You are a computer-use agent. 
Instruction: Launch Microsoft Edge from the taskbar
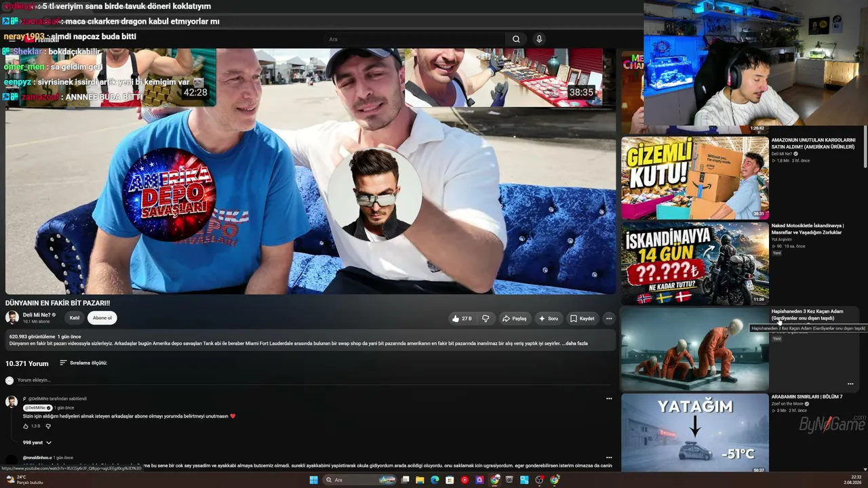435,480
